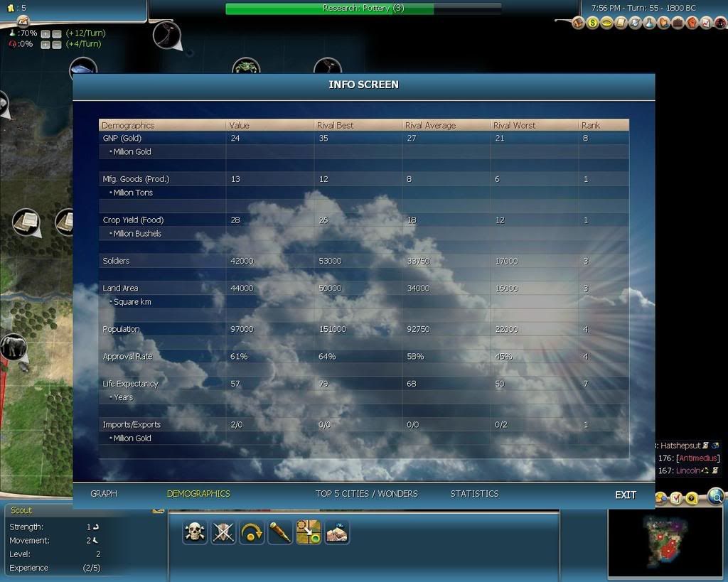728x582 pixels.
Task: Select the DEMOGRAPHICS tab
Action: [x=198, y=494]
